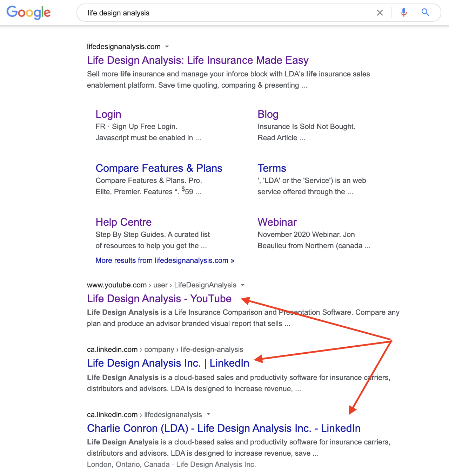
Task: Open 'Life Design Analysis: Life Insurance Made Easy' result
Action: (198, 60)
